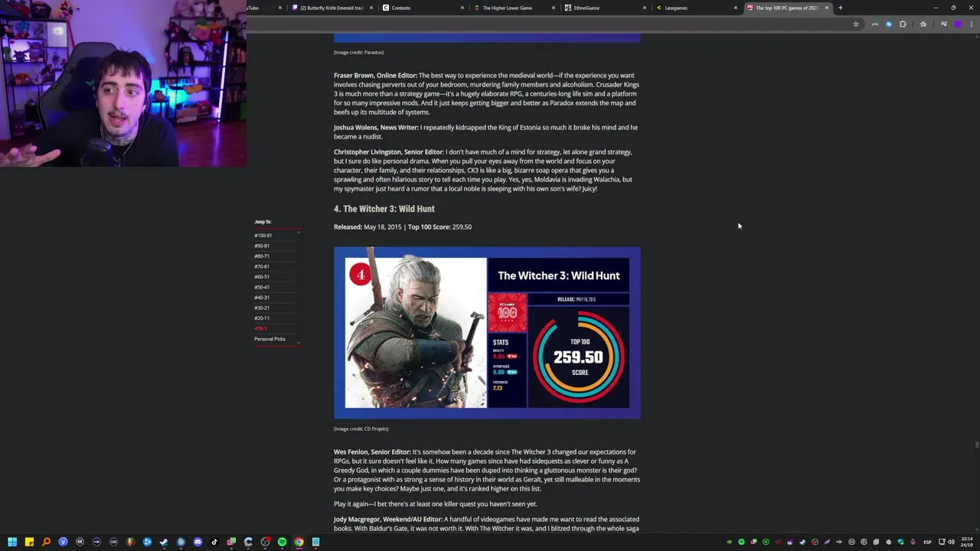
Task: Jump to the #20-11 section
Action: [x=262, y=318]
